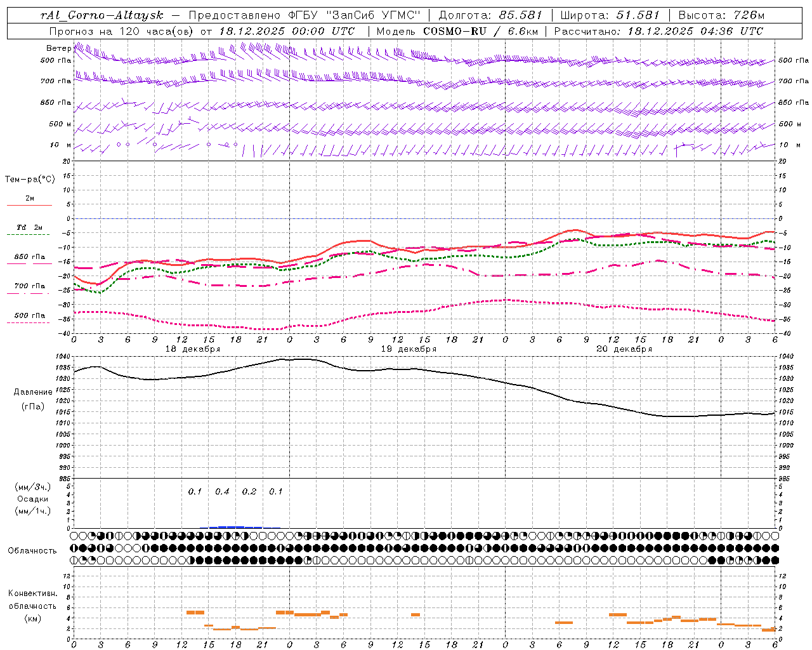Click the 'Ветер' wind panel label

[58, 48]
